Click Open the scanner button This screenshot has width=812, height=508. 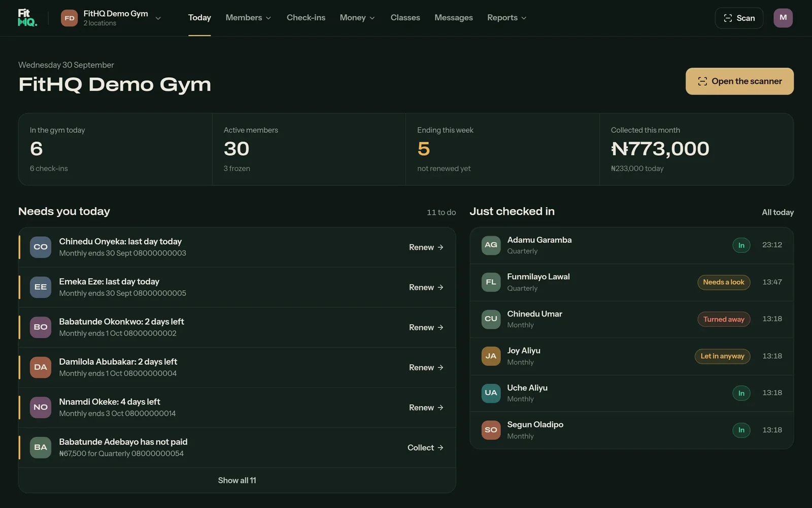[739, 81]
